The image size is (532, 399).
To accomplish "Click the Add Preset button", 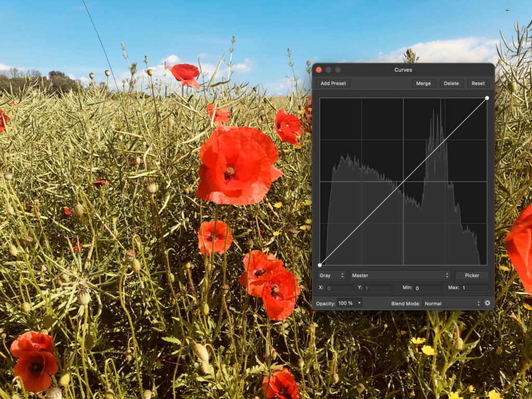I will 333,84.
